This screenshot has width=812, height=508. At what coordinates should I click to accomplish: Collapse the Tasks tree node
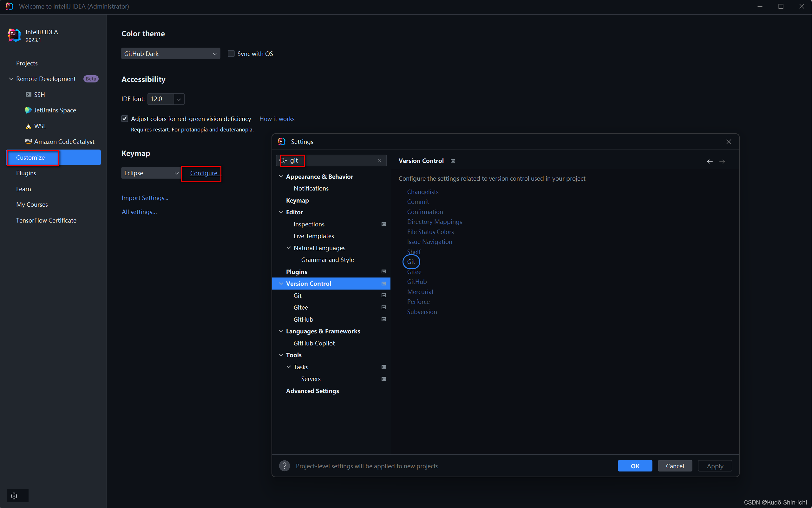pos(289,367)
